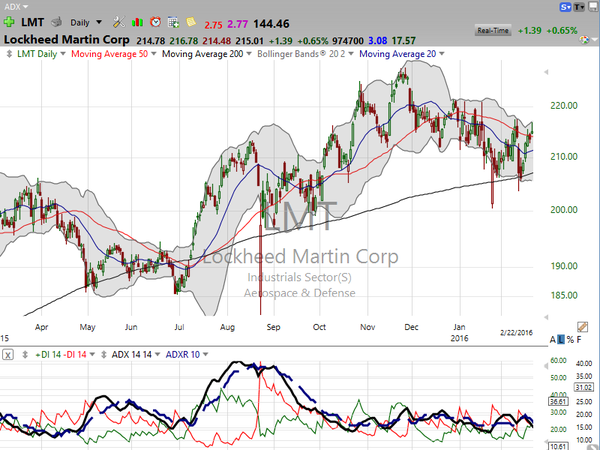
Task: Open the wrench and screwdriver chart settings
Action: [x=119, y=22]
